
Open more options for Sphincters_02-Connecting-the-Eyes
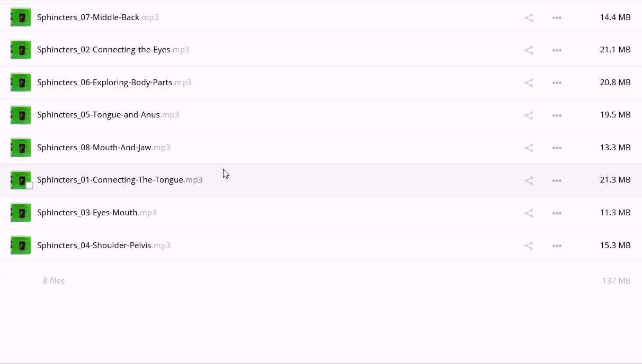tap(557, 50)
